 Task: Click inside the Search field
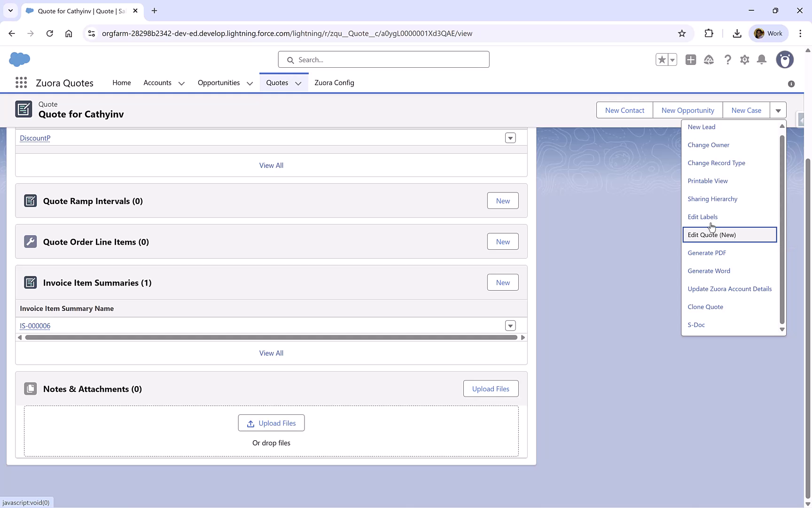coord(383,59)
